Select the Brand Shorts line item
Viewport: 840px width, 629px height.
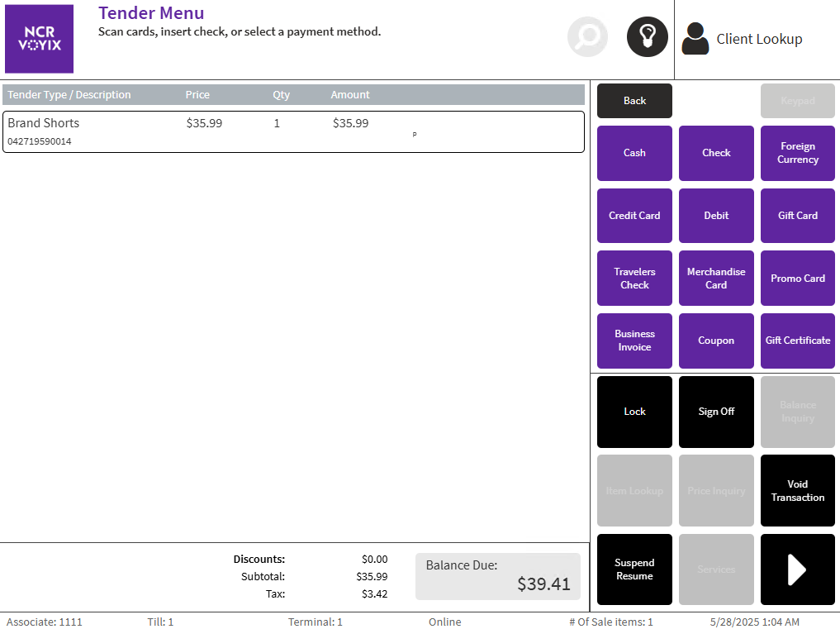(x=293, y=131)
